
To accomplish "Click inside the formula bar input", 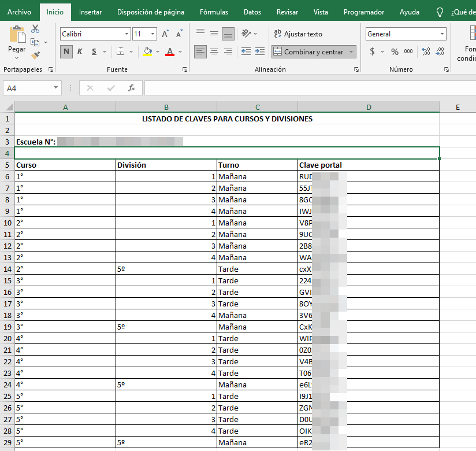I will pos(310,88).
